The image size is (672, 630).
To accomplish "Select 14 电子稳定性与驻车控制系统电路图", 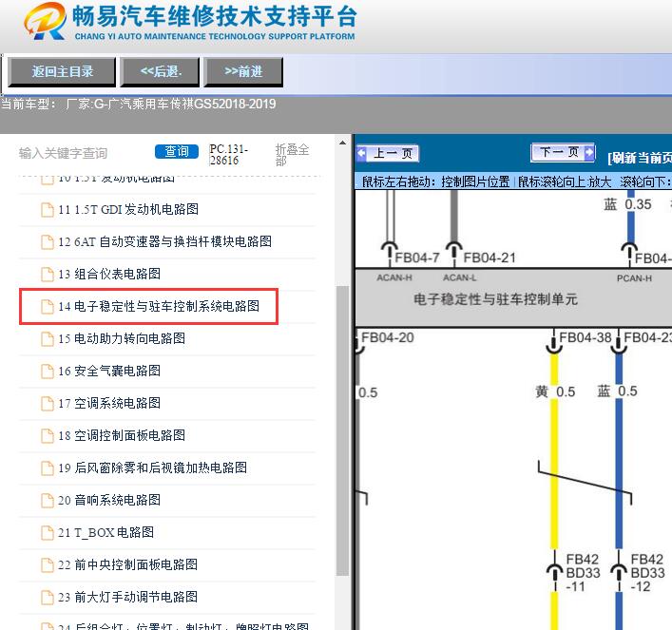I will [159, 306].
